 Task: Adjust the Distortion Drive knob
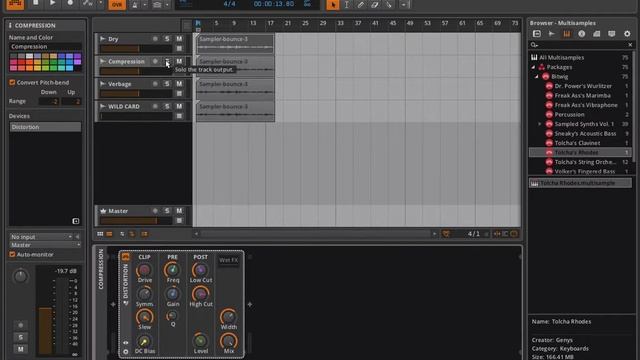coord(144,270)
